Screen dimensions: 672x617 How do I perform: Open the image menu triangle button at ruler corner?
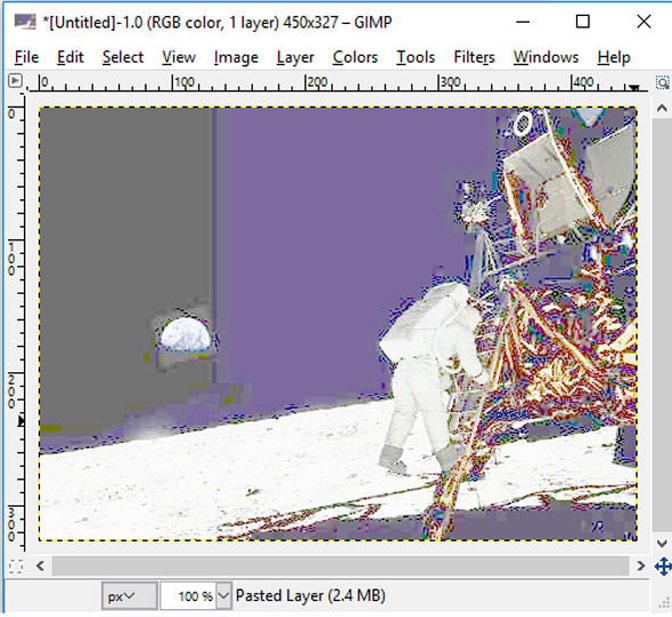pos(15,80)
